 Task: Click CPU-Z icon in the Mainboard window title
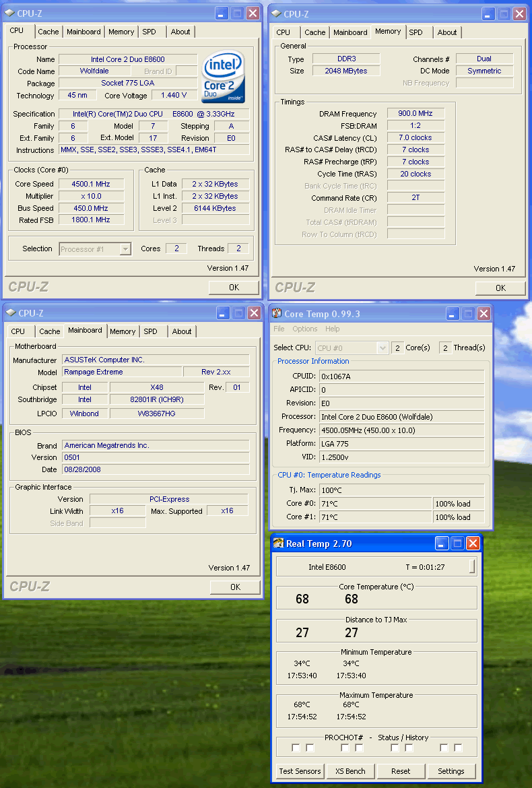[11, 313]
